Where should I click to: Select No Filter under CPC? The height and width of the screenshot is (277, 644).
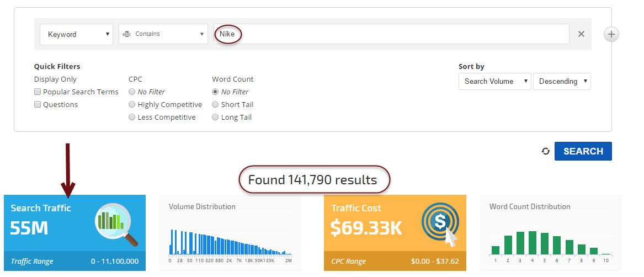[x=132, y=92]
